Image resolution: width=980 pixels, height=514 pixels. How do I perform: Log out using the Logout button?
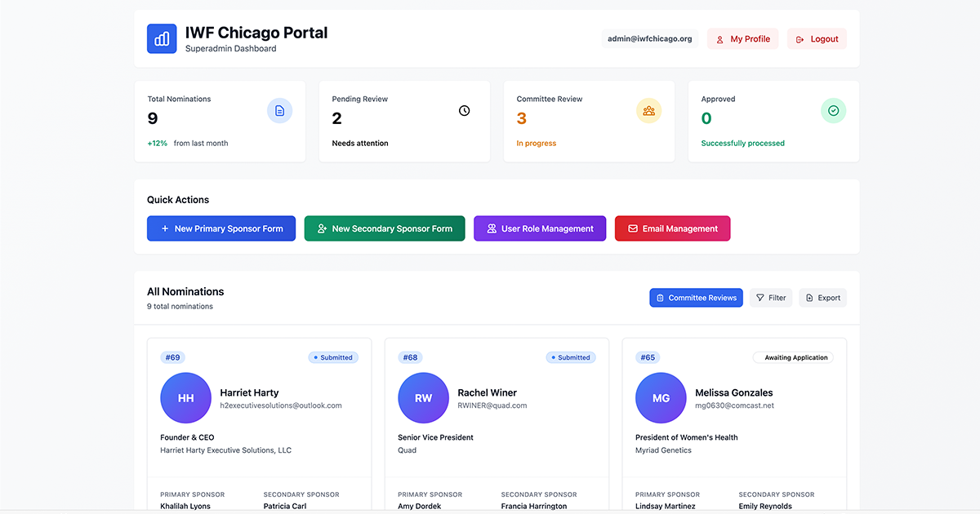tap(817, 39)
